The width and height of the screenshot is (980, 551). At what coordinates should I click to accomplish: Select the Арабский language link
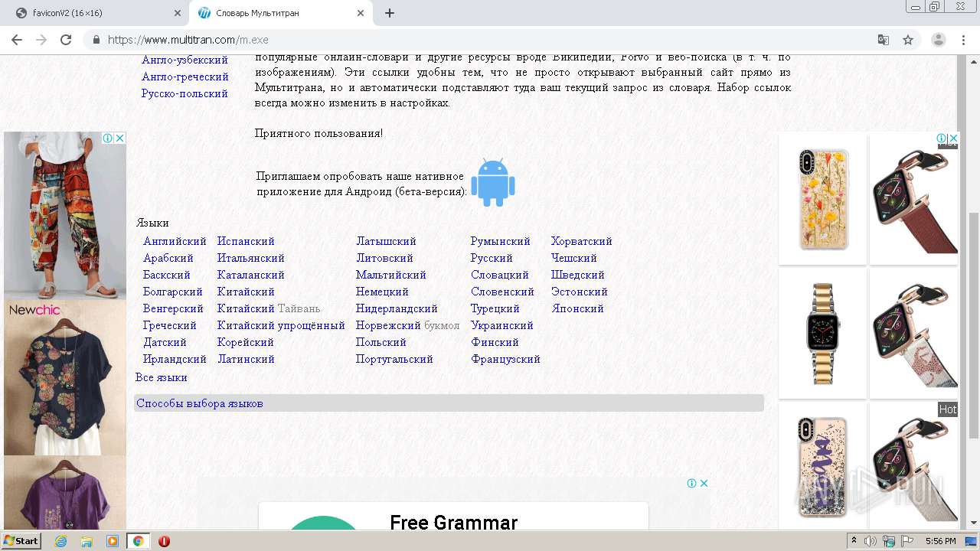pos(168,258)
